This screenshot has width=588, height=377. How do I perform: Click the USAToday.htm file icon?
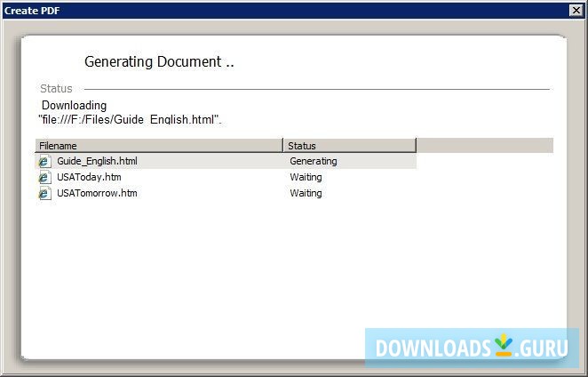[x=44, y=177]
